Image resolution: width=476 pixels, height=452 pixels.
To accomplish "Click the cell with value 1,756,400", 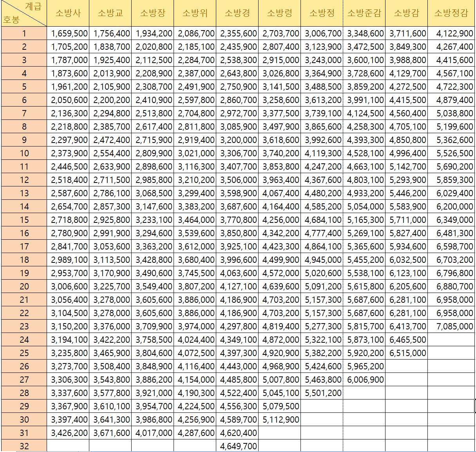I will (110, 33).
